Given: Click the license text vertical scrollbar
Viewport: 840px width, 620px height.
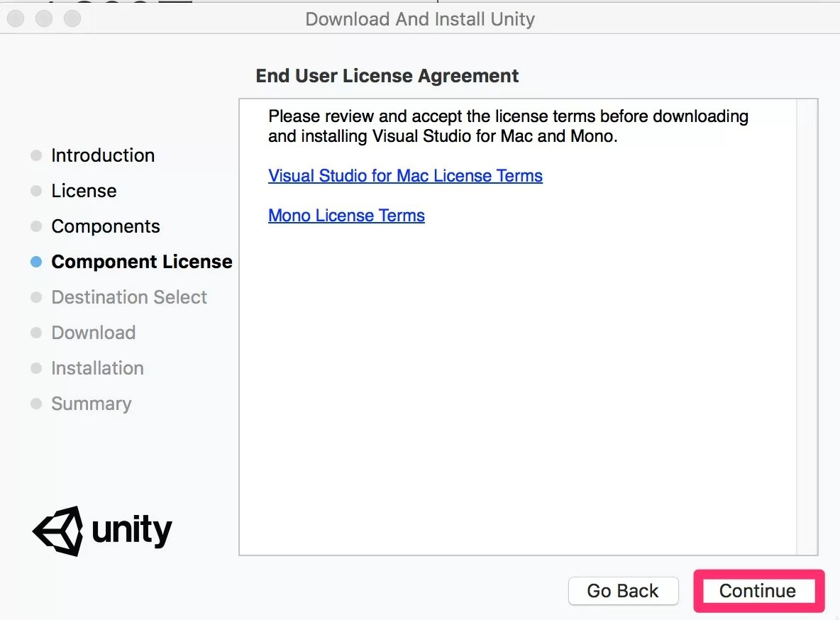Looking at the screenshot, I should [x=807, y=327].
